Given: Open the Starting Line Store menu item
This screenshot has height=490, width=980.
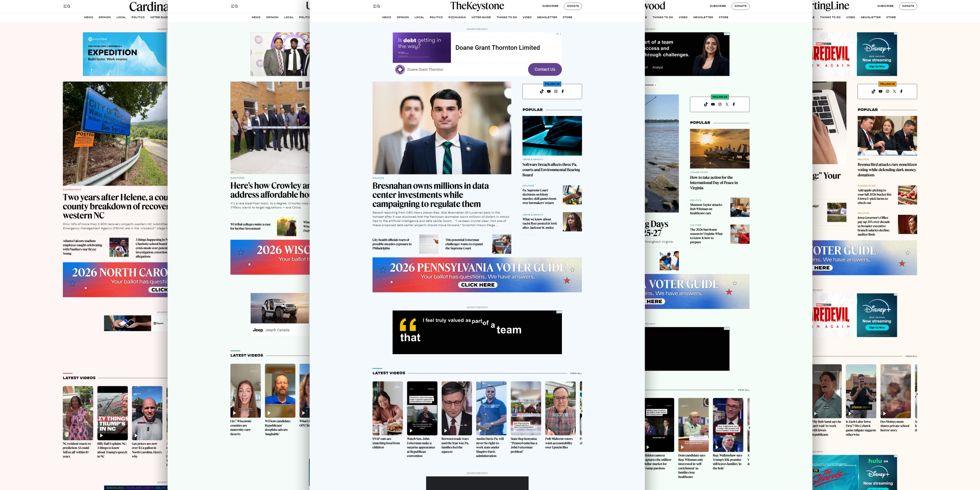Looking at the screenshot, I should coord(891,17).
